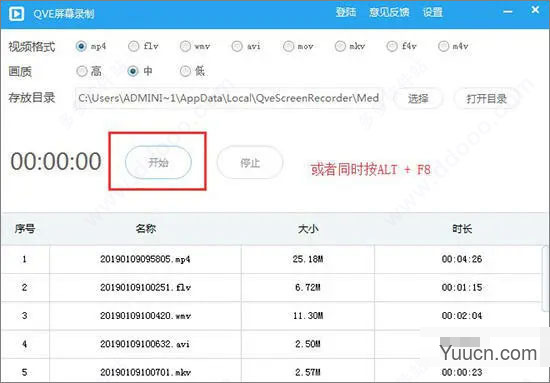Click the 停止 stop recording button
The width and height of the screenshot is (550, 383).
[x=250, y=162]
